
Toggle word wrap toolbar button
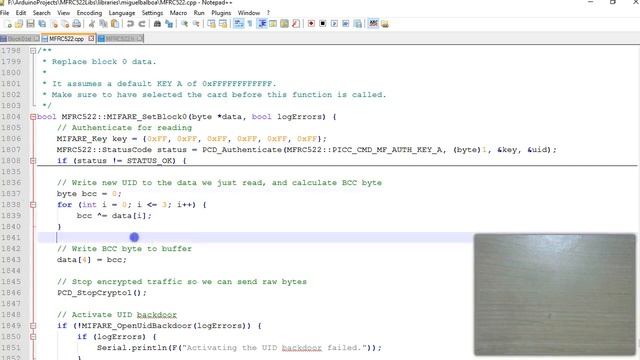tap(238, 24)
